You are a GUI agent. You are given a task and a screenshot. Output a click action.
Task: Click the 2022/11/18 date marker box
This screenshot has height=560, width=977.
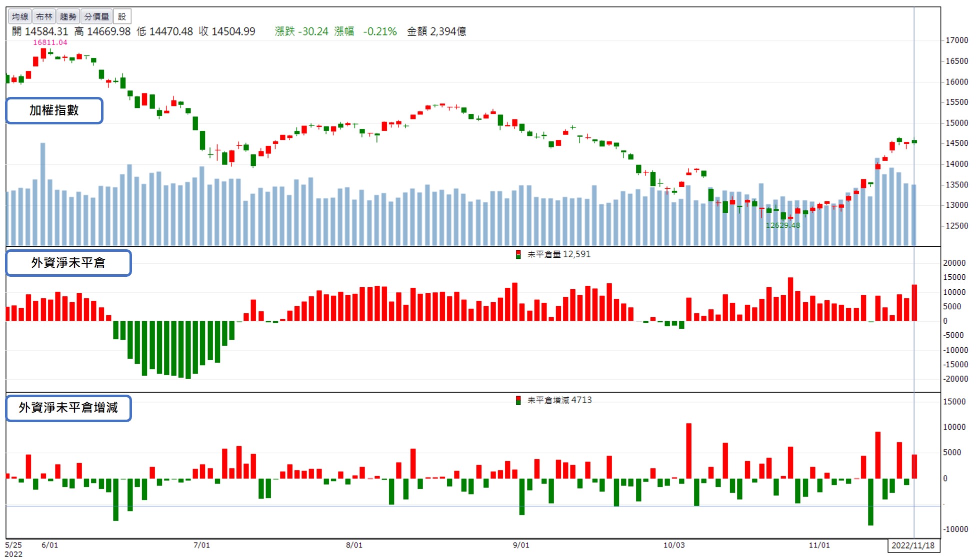pos(913,545)
